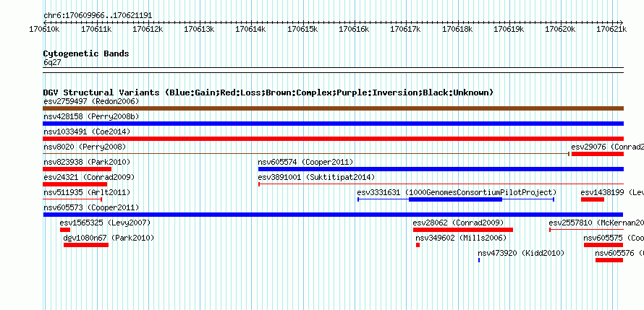Image resolution: width=644 pixels, height=310 pixels.
Task: Select the brown complex variant bar esv2759497
Action: click(x=334, y=108)
